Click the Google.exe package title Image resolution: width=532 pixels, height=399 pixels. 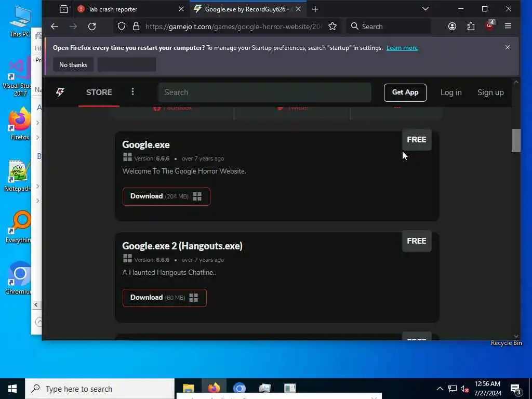click(146, 145)
